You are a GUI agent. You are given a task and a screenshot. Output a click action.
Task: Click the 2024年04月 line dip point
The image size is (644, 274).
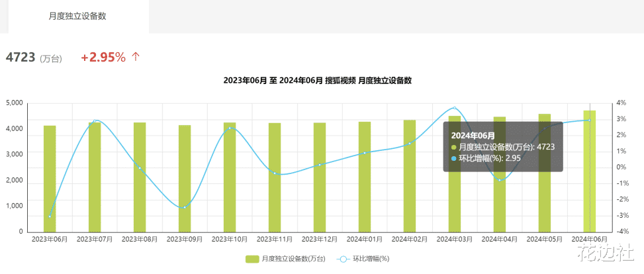click(x=500, y=180)
